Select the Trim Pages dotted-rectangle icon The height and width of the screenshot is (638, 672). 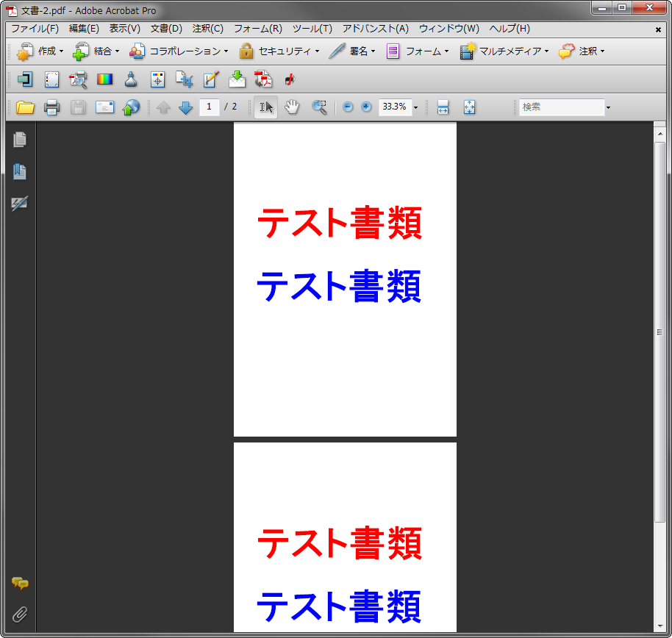pos(52,79)
